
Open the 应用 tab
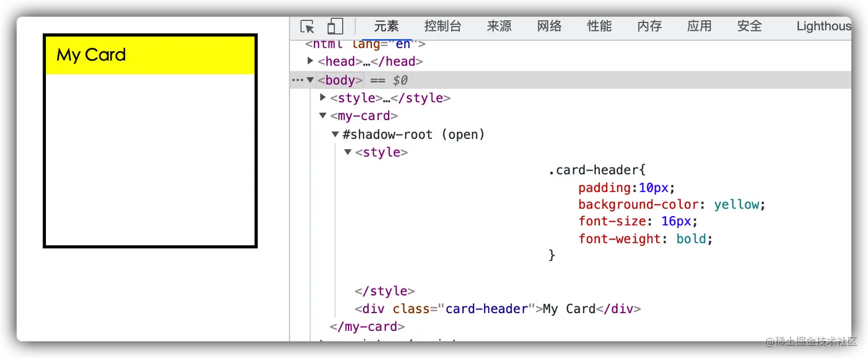point(699,26)
